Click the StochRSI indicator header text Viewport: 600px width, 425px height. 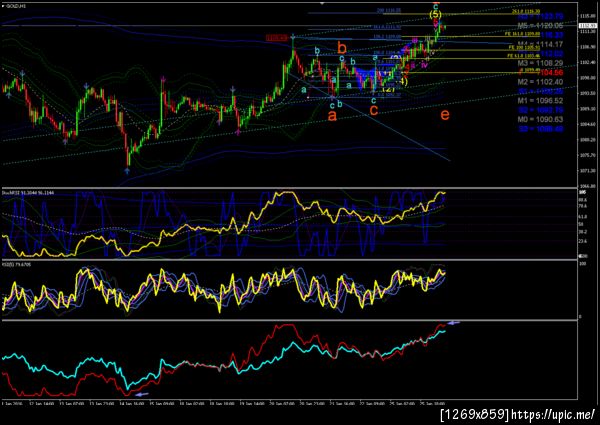[x=28, y=193]
